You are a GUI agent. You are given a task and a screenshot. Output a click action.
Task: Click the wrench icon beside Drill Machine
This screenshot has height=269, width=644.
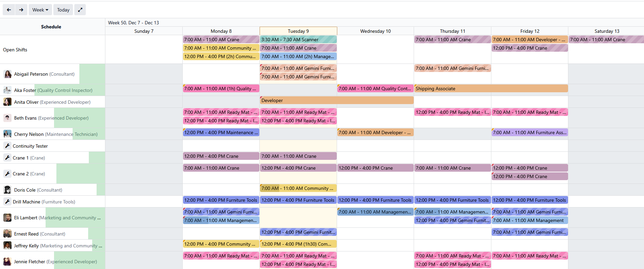pos(7,202)
